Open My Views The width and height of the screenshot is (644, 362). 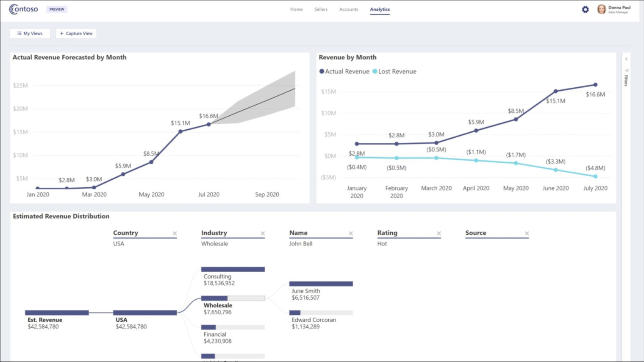pos(30,33)
